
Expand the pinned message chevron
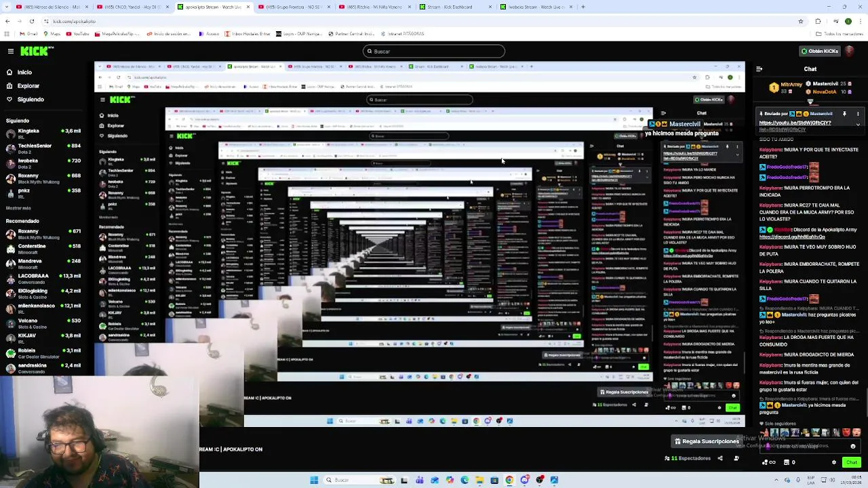858,124
